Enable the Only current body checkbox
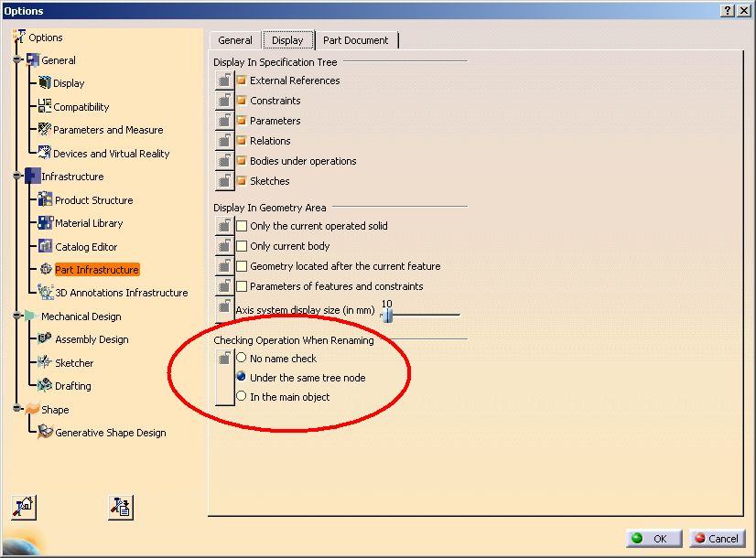The width and height of the screenshot is (756, 558). [242, 246]
